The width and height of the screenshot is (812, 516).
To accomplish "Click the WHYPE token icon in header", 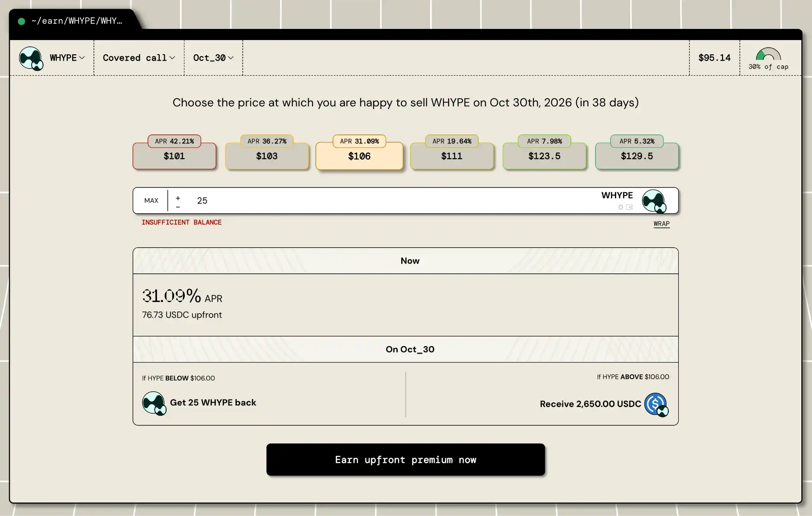I will (31, 58).
